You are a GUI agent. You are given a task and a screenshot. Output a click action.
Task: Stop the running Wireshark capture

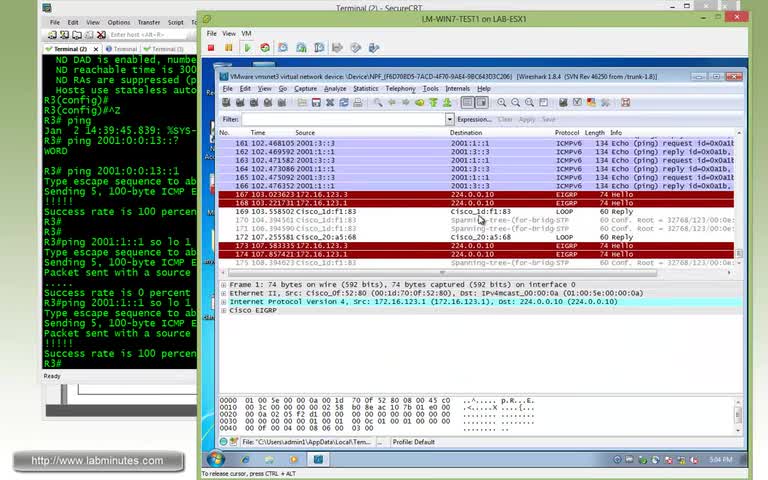coord(268,102)
